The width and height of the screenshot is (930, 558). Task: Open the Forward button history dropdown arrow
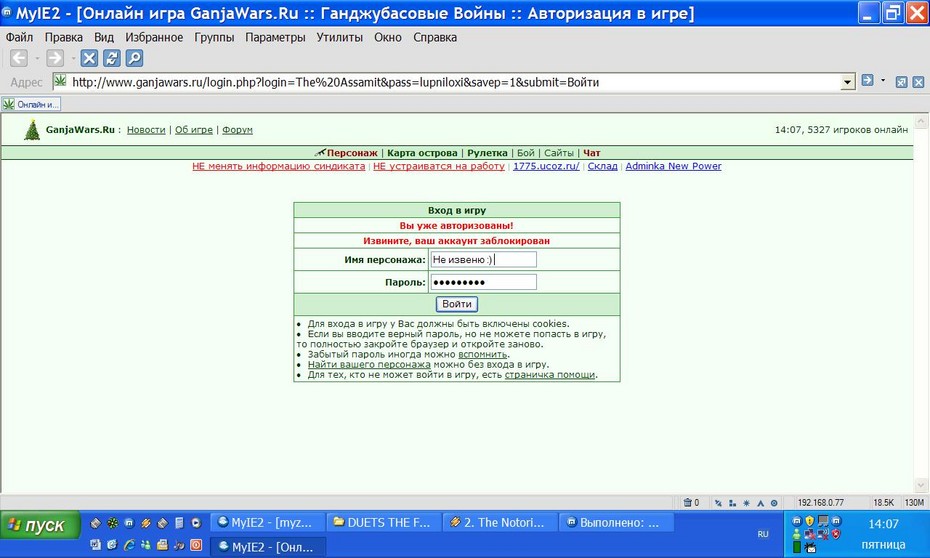[x=73, y=58]
